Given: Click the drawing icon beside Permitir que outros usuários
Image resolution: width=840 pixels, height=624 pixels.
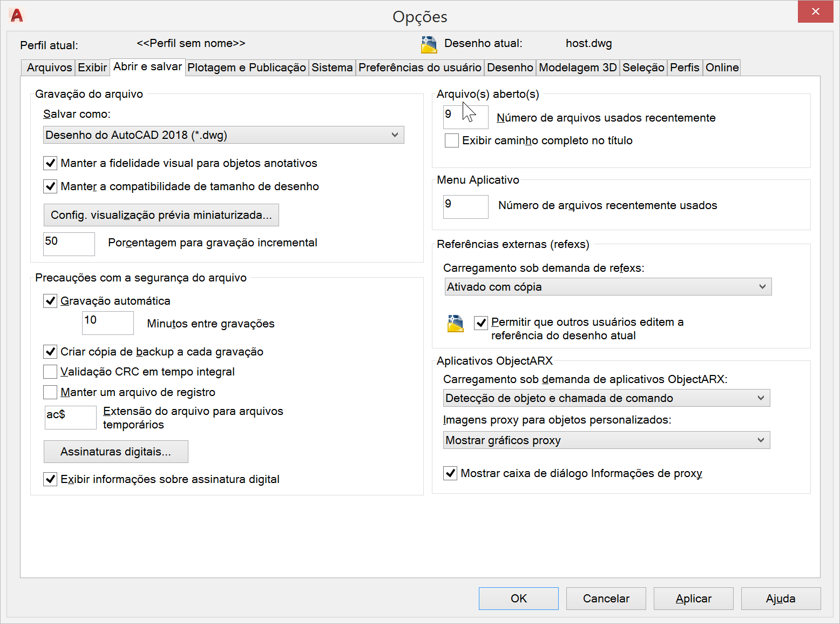Looking at the screenshot, I should 456,324.
